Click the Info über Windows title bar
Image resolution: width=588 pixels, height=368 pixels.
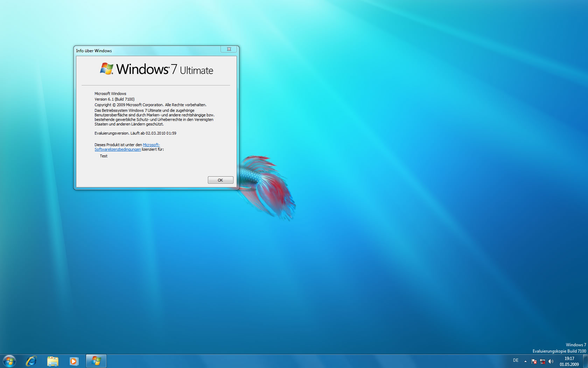pyautogui.click(x=147, y=50)
